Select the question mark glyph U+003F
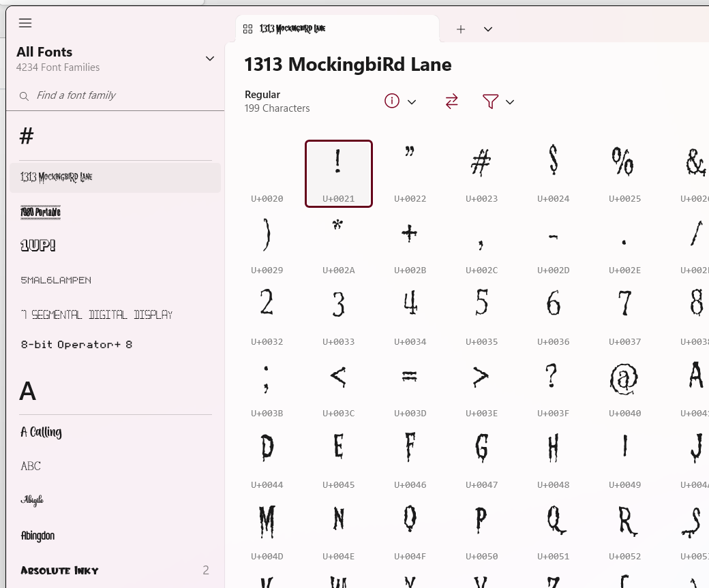This screenshot has width=709, height=588. coord(554,388)
